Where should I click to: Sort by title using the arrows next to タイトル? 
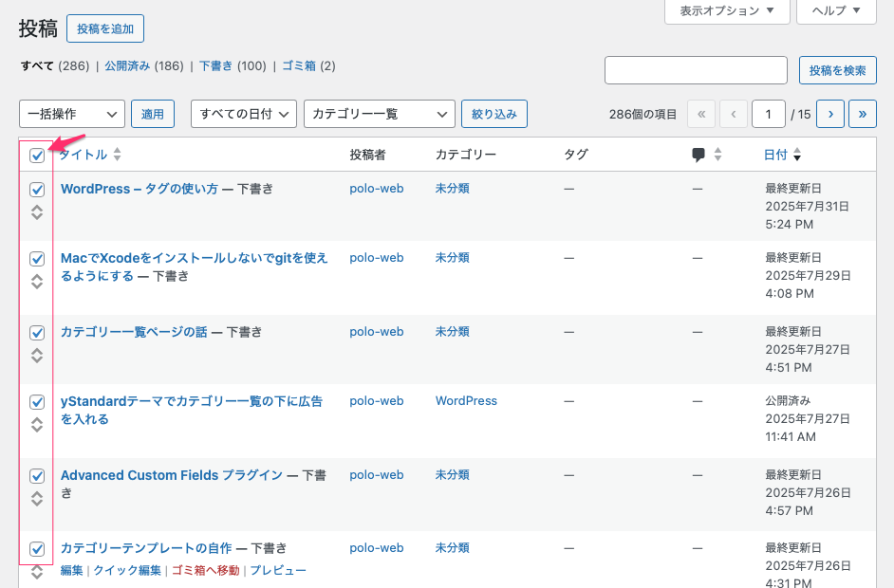coord(117,155)
